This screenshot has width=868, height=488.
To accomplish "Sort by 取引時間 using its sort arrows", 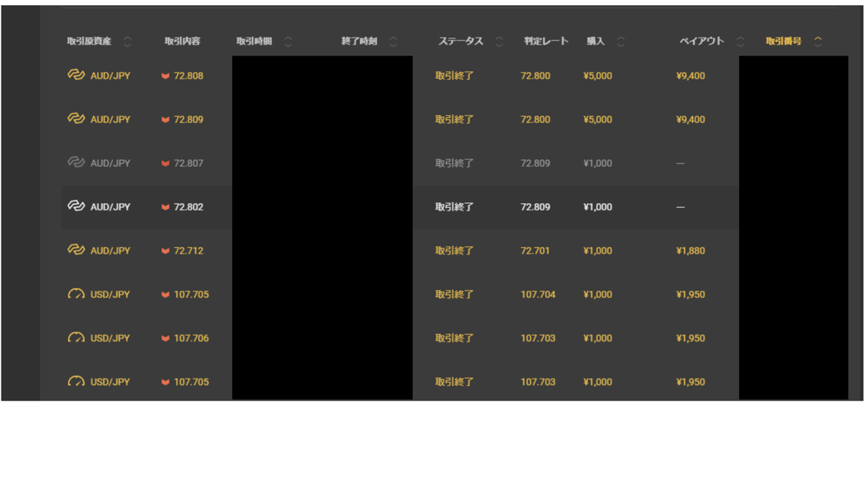I will pyautogui.click(x=289, y=41).
